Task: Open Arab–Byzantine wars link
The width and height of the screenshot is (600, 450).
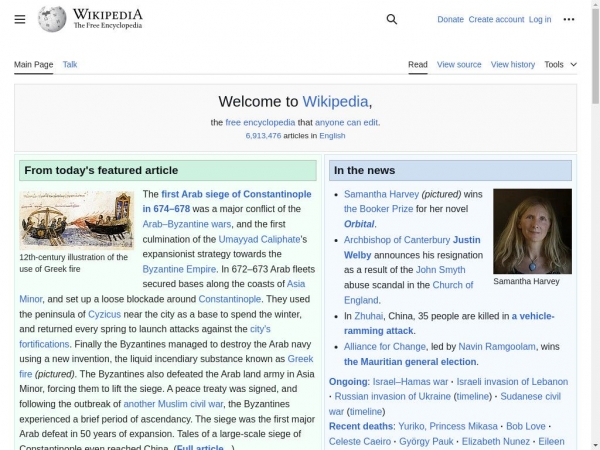Action: tap(187, 224)
